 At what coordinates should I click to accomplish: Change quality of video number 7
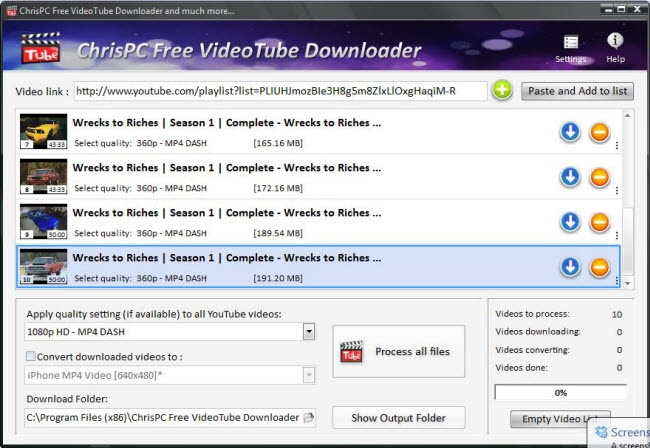point(172,143)
